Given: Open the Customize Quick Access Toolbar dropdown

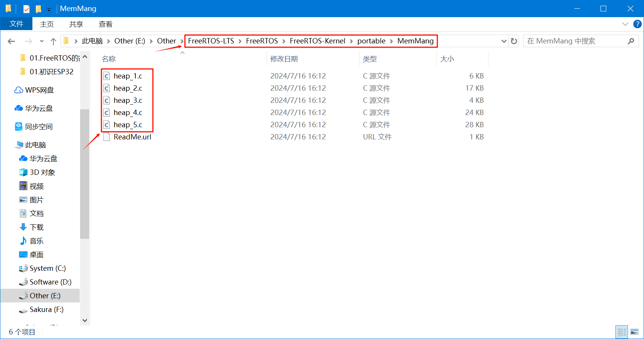Looking at the screenshot, I should coord(49,10).
